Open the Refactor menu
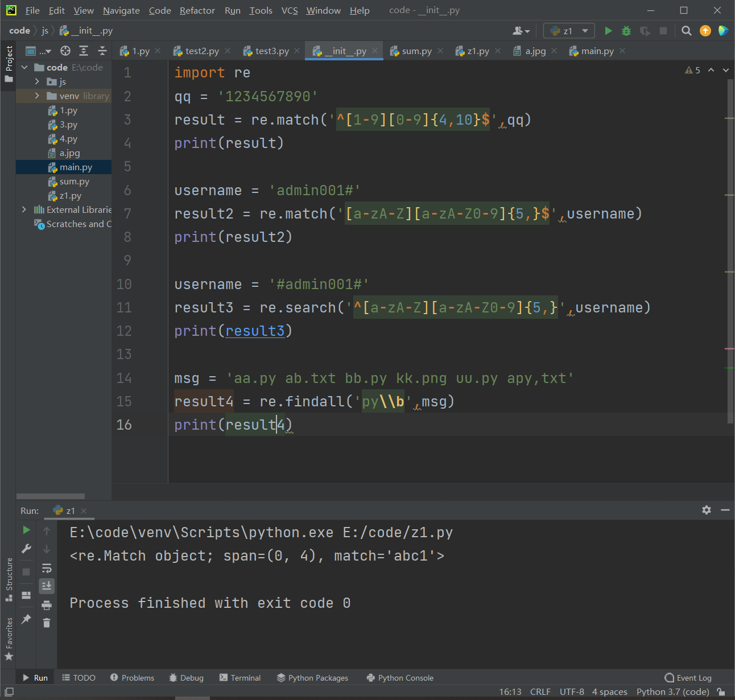Screen dimensions: 735x700 coord(197,10)
